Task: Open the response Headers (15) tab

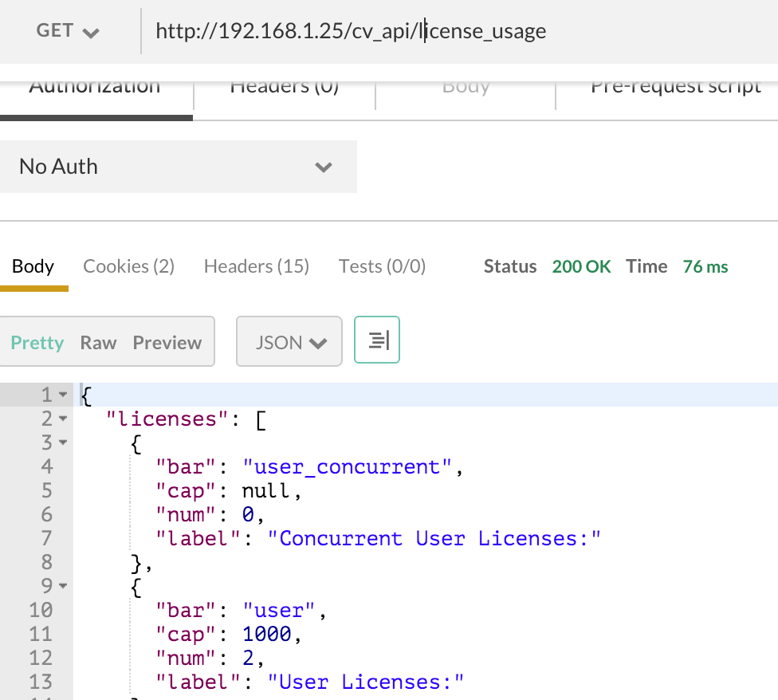Action: pyautogui.click(x=256, y=266)
